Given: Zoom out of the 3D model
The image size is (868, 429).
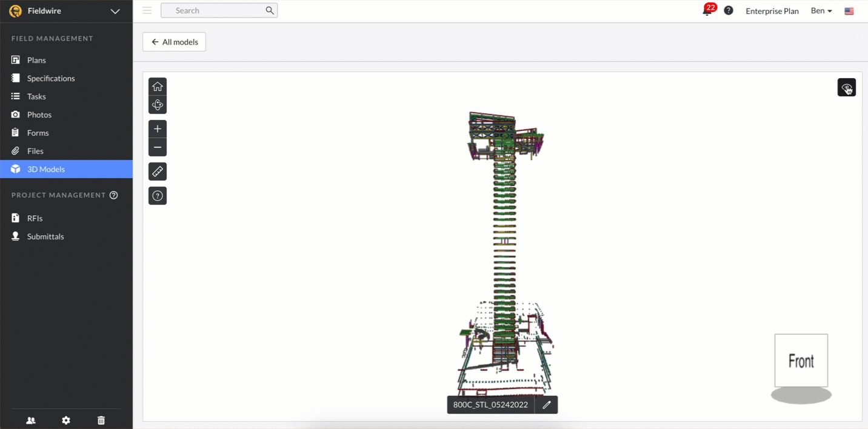Looking at the screenshot, I should [x=158, y=147].
